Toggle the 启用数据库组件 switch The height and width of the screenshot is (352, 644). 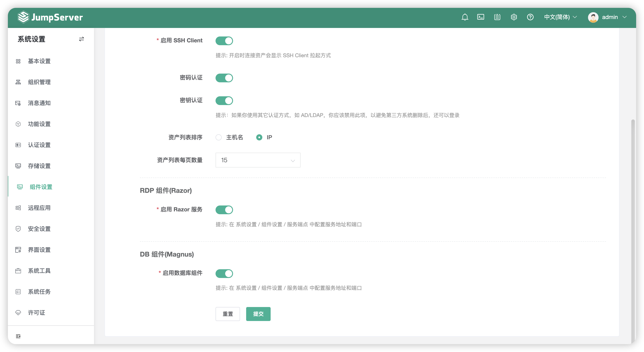(224, 273)
